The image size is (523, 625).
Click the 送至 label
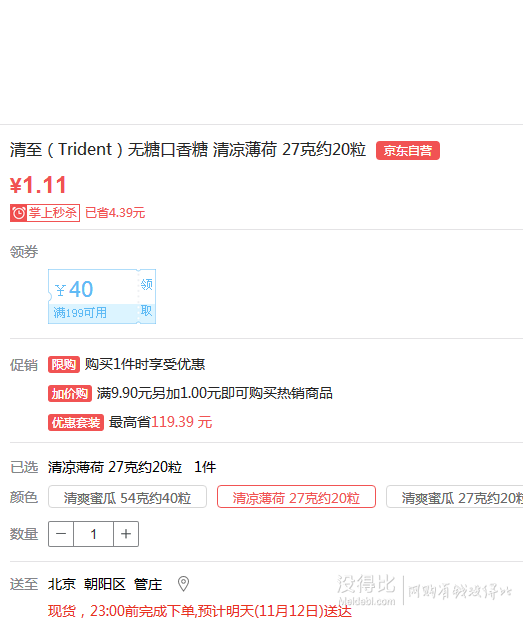24,584
